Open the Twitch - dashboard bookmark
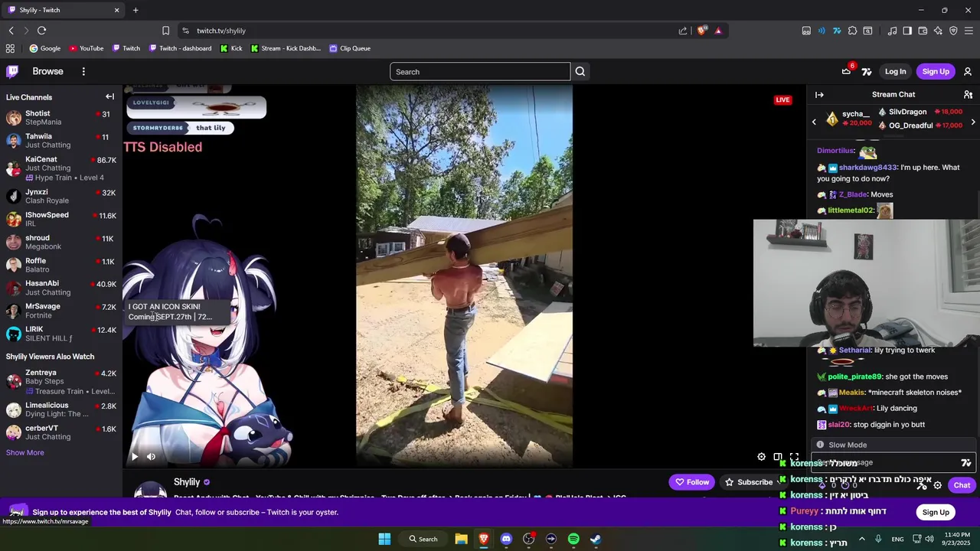Image resolution: width=980 pixels, height=551 pixels. (x=181, y=48)
